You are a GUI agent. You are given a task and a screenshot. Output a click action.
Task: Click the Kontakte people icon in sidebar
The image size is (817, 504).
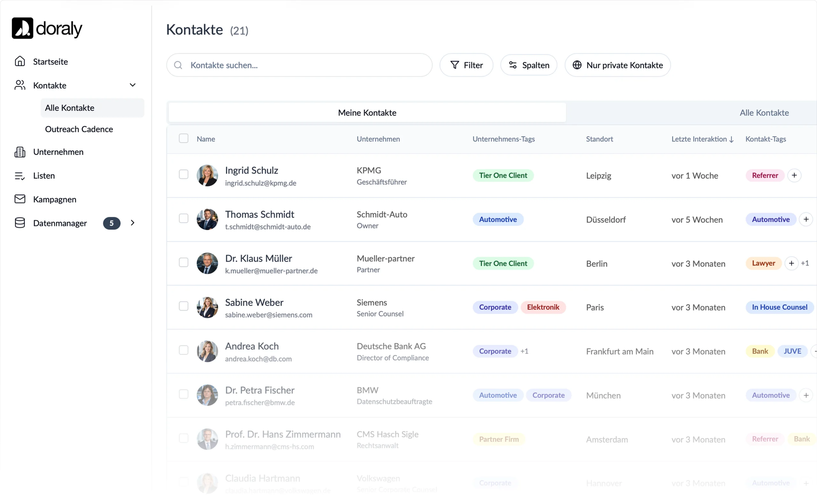coord(20,85)
